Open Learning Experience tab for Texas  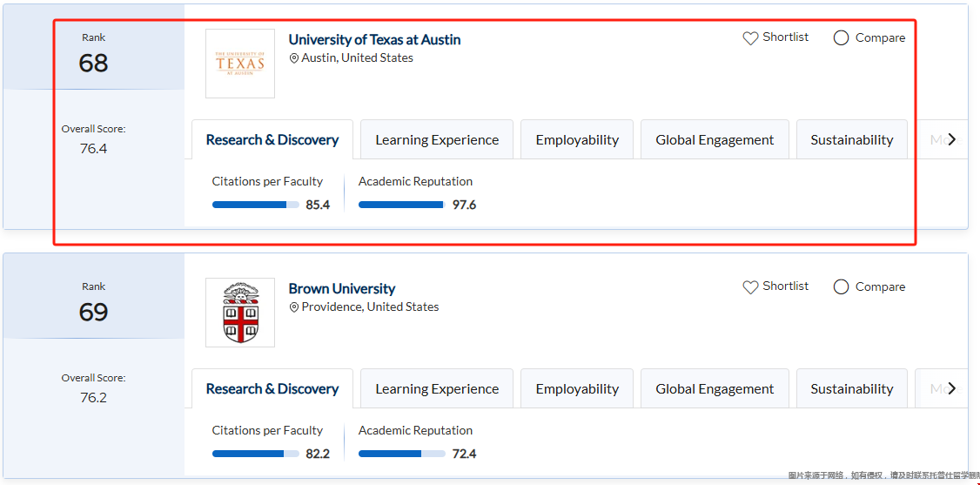[437, 140]
